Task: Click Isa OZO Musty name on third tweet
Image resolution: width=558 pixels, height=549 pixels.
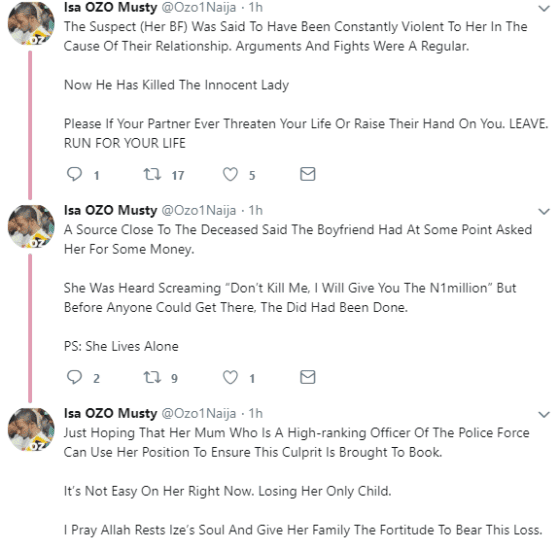Action: (x=110, y=413)
